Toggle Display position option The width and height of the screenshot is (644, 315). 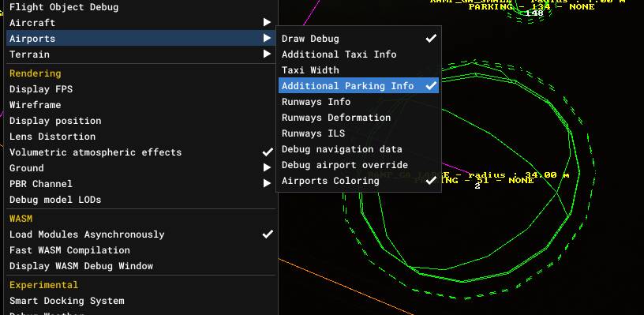[x=140, y=121]
